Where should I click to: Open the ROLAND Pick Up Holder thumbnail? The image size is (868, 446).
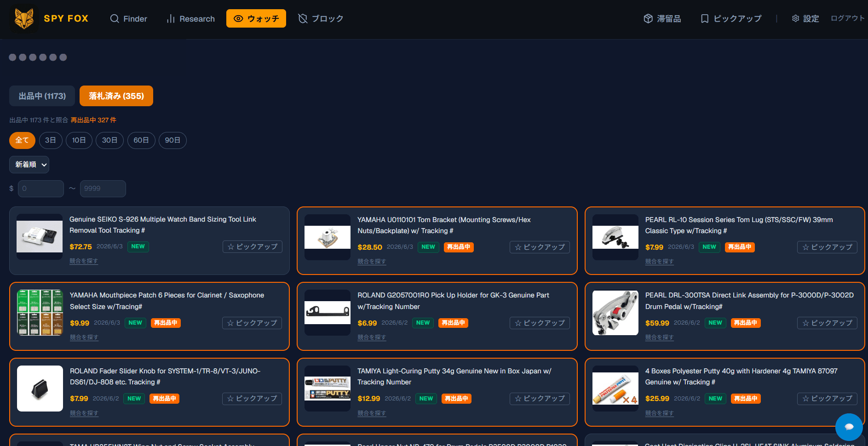click(328, 313)
